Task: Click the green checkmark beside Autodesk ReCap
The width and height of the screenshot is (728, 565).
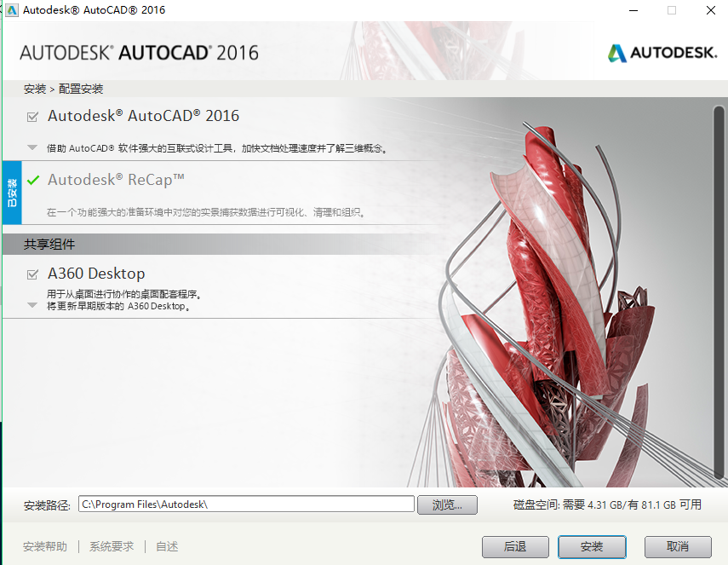Action: pos(33,180)
